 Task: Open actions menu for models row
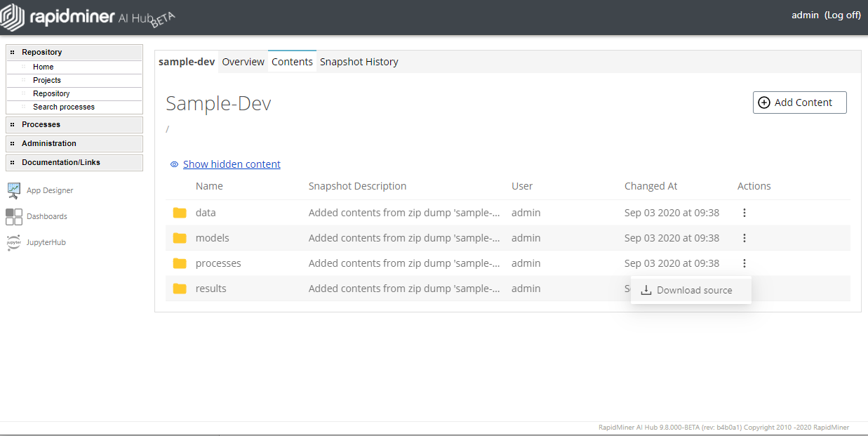click(x=745, y=238)
